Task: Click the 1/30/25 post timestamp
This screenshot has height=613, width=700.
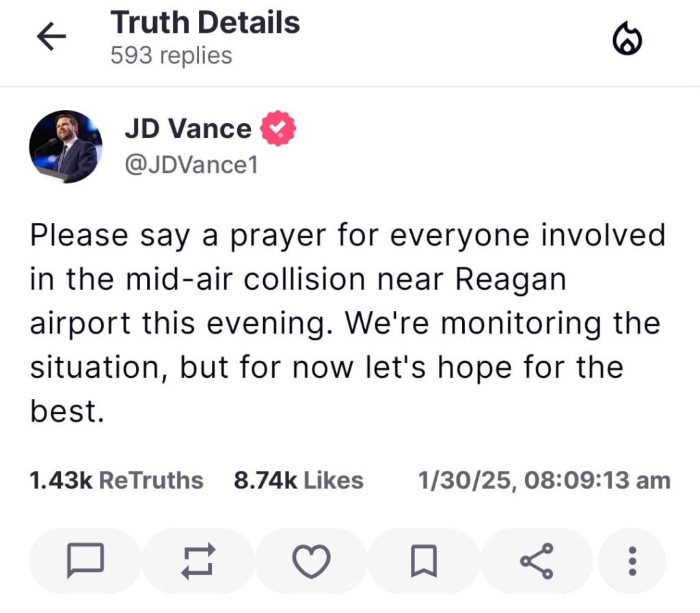Action: click(x=543, y=480)
